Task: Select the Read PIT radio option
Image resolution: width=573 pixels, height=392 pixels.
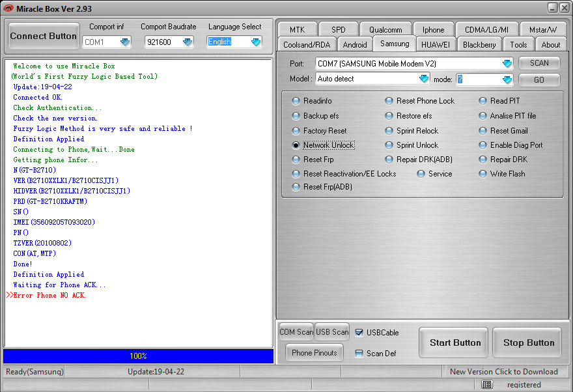Action: pos(482,101)
